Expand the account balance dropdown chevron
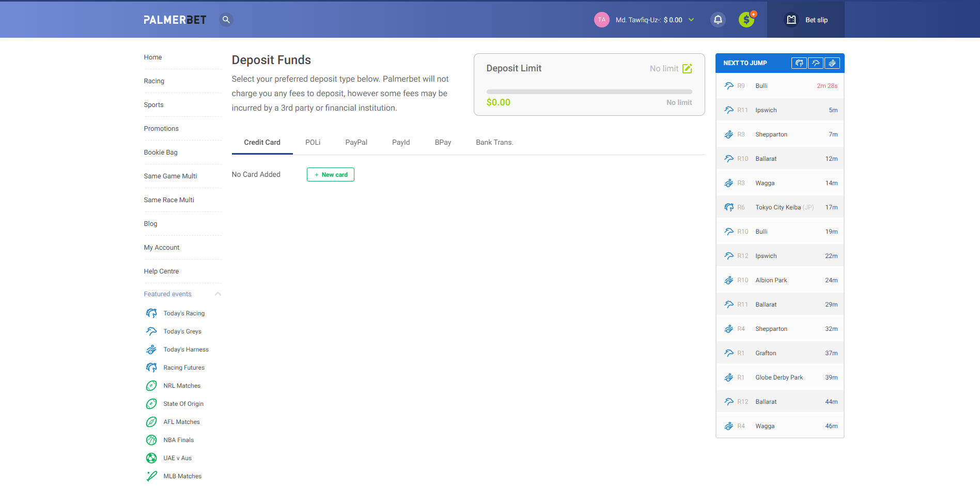The height and width of the screenshot is (486, 980). point(691,20)
